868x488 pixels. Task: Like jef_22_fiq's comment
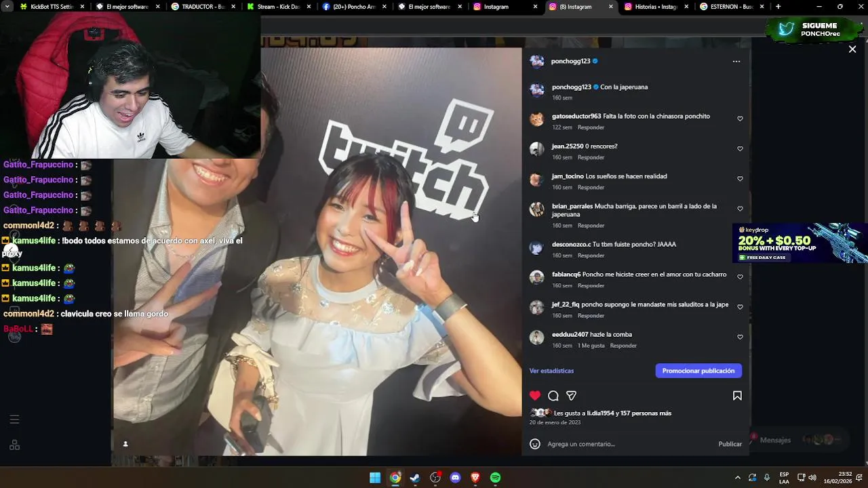point(740,307)
